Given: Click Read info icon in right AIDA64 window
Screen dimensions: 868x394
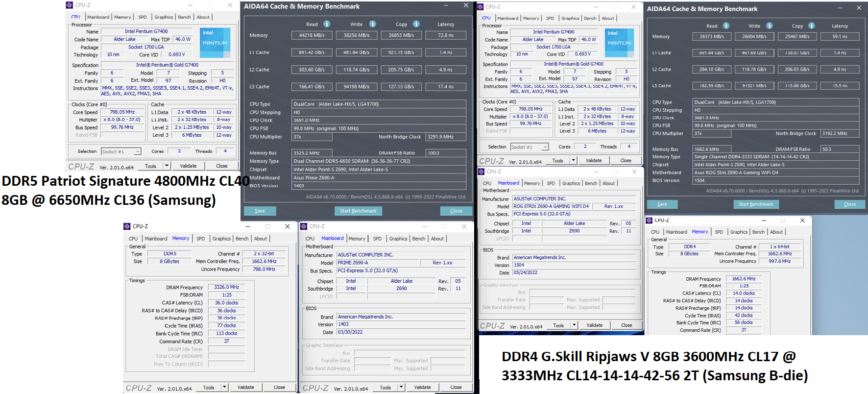Looking at the screenshot, I should (726, 26).
